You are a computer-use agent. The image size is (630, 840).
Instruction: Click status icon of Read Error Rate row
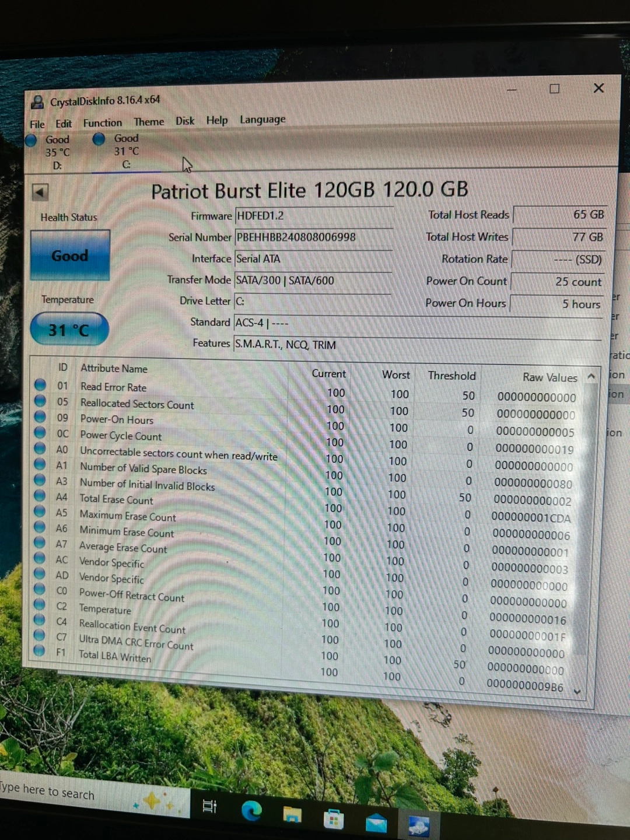point(40,385)
